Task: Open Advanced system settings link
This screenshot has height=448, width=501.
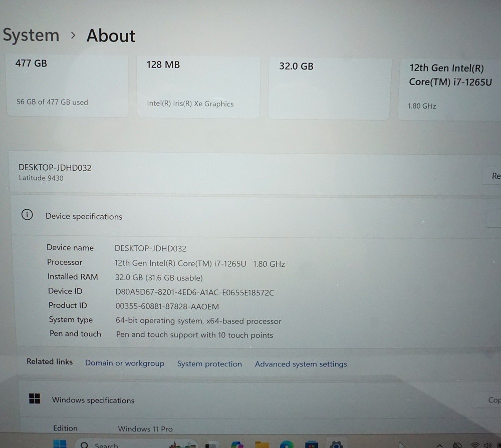Action: coord(301,364)
